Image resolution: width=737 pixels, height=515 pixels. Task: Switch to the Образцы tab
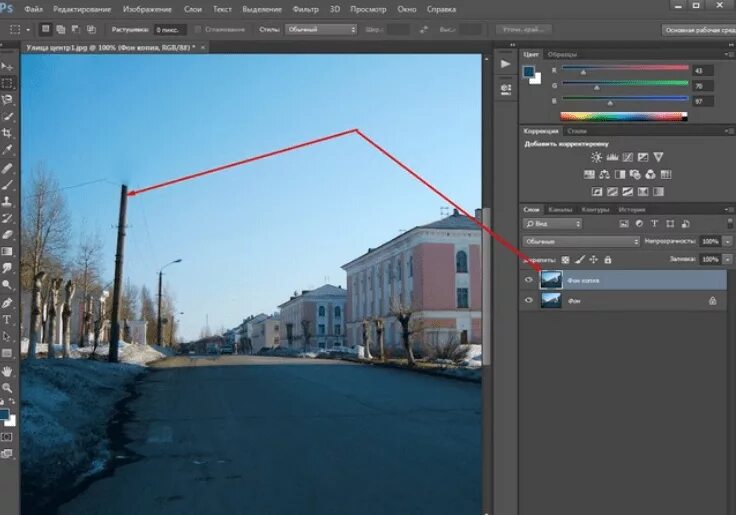[562, 55]
